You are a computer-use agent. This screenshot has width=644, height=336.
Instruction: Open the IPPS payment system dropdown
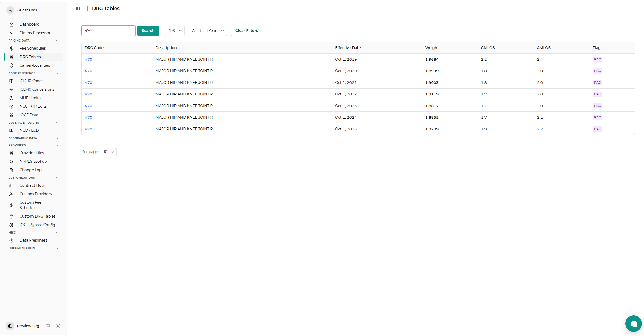pos(174,31)
